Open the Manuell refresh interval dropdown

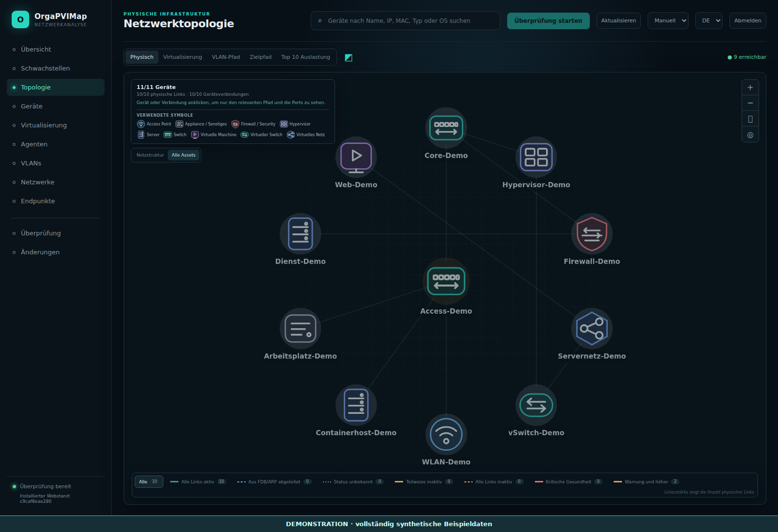pos(668,20)
